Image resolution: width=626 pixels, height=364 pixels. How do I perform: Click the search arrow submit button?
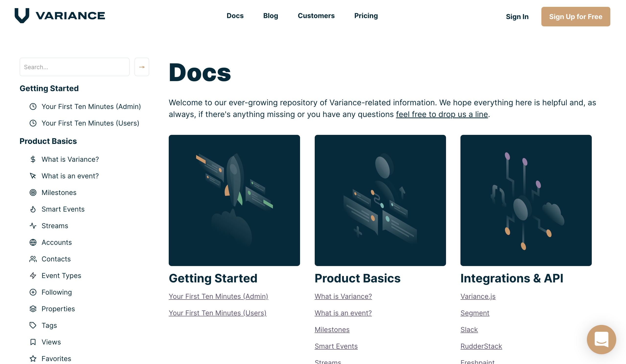[x=142, y=67]
